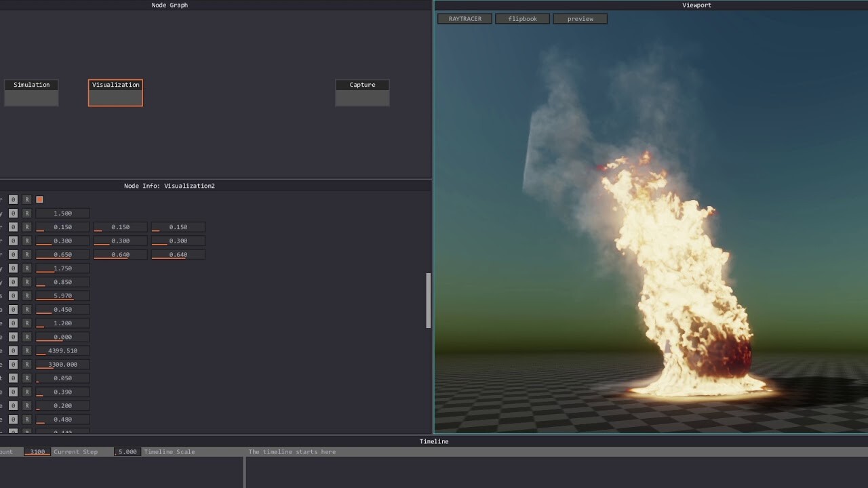The height and width of the screenshot is (488, 868).
Task: Click the 0 keyframe icon beside 4399.510
Action: pos(12,350)
